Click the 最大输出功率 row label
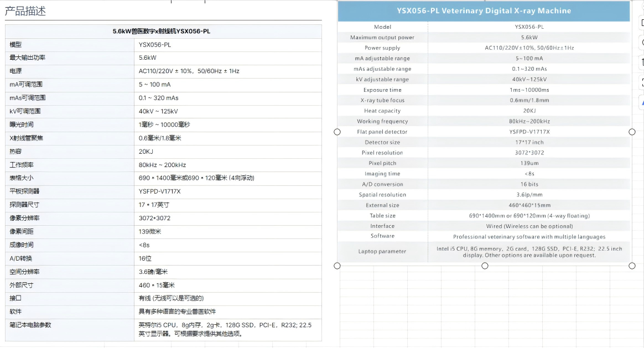644x348 pixels. click(28, 58)
